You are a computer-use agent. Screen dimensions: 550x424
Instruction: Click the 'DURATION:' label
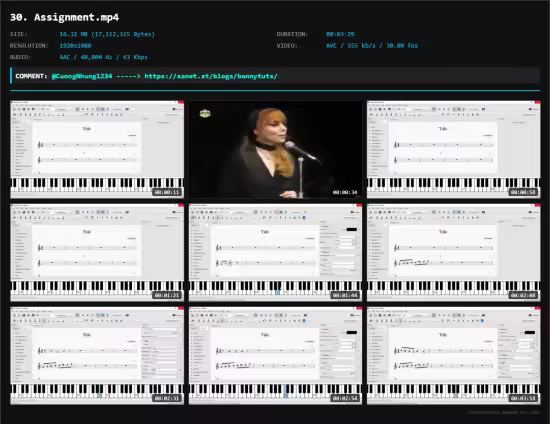(292, 34)
